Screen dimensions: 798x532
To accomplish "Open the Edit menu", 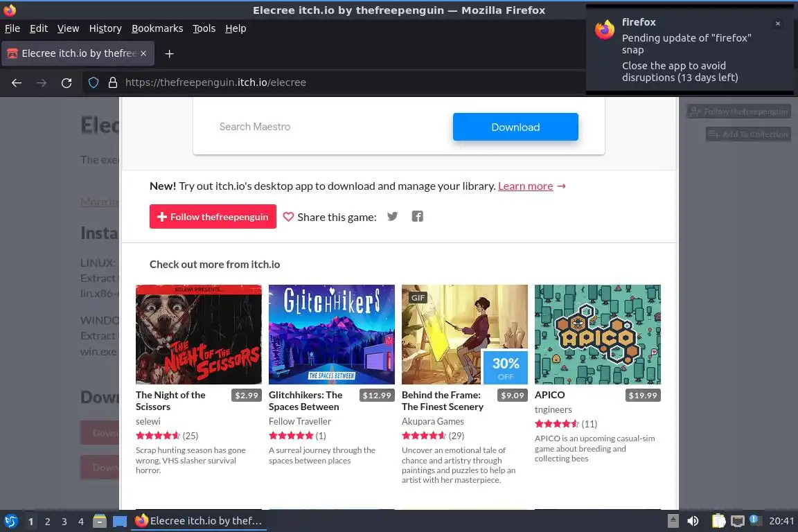I will coord(39,28).
